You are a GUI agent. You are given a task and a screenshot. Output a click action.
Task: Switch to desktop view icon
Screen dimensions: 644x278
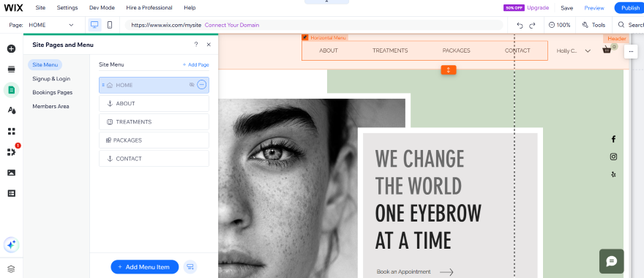click(x=95, y=25)
